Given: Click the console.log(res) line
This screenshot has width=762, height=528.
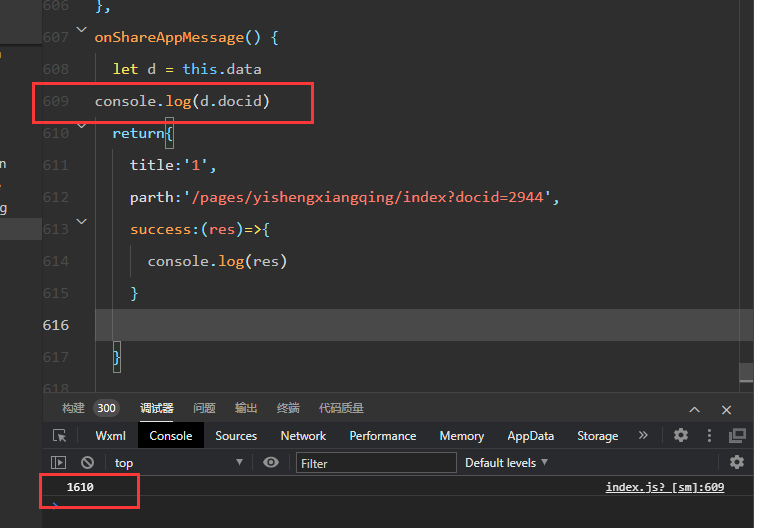Looking at the screenshot, I should 217,262.
